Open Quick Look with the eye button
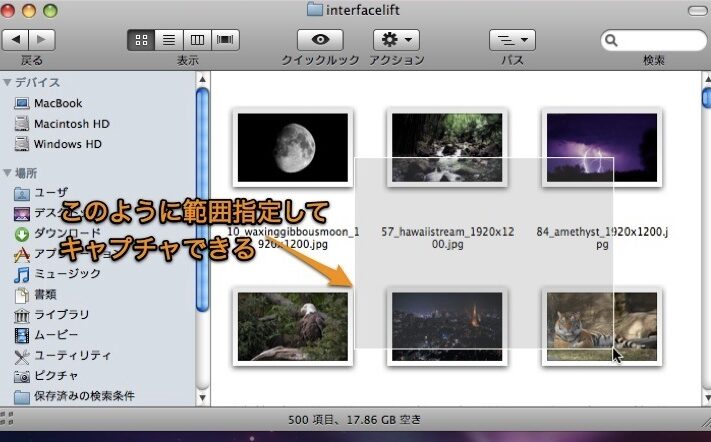 pyautogui.click(x=320, y=40)
